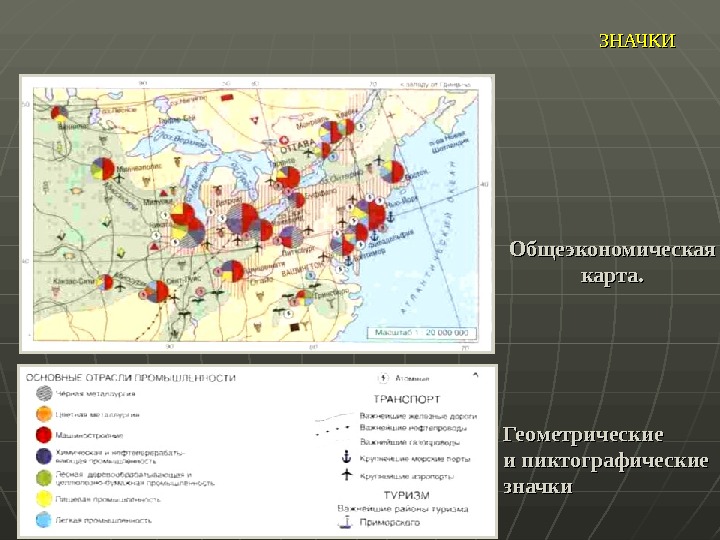
Task: Click the dark blue chemical industry legend circle
Action: click(44, 456)
